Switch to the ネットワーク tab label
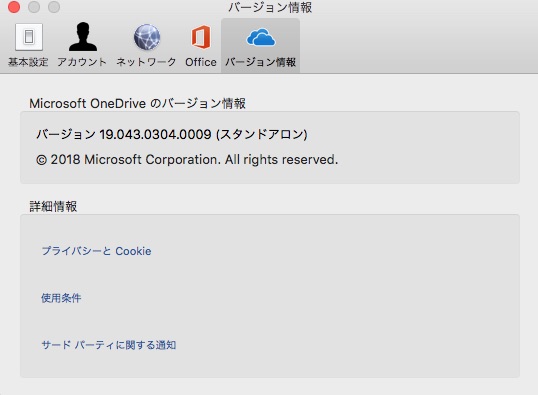Screen dimensions: 538x395 pos(146,62)
